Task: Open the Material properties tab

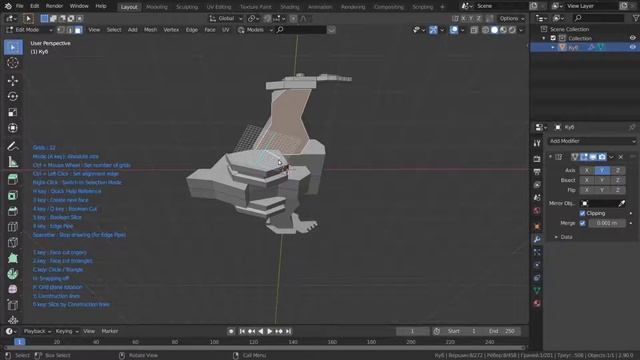Action: coord(537,303)
